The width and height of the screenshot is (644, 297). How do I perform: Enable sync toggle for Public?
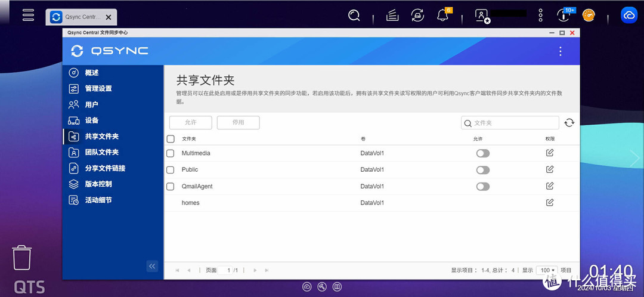[482, 170]
